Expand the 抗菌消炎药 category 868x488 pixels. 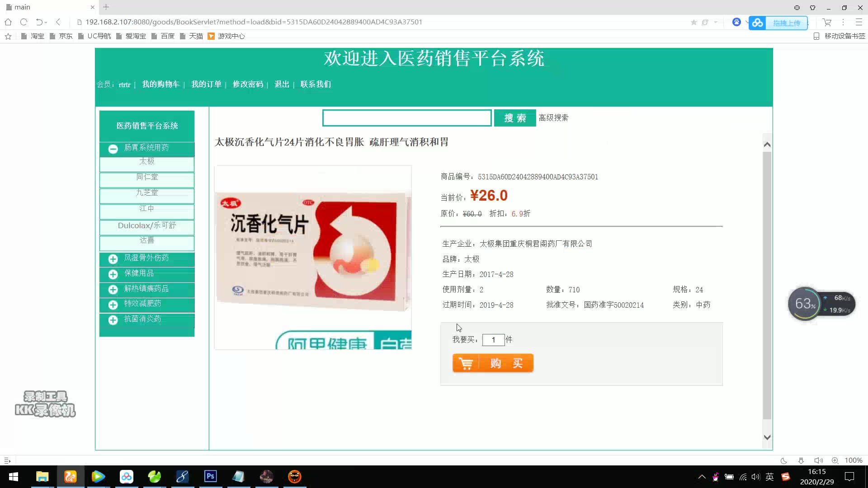(113, 320)
